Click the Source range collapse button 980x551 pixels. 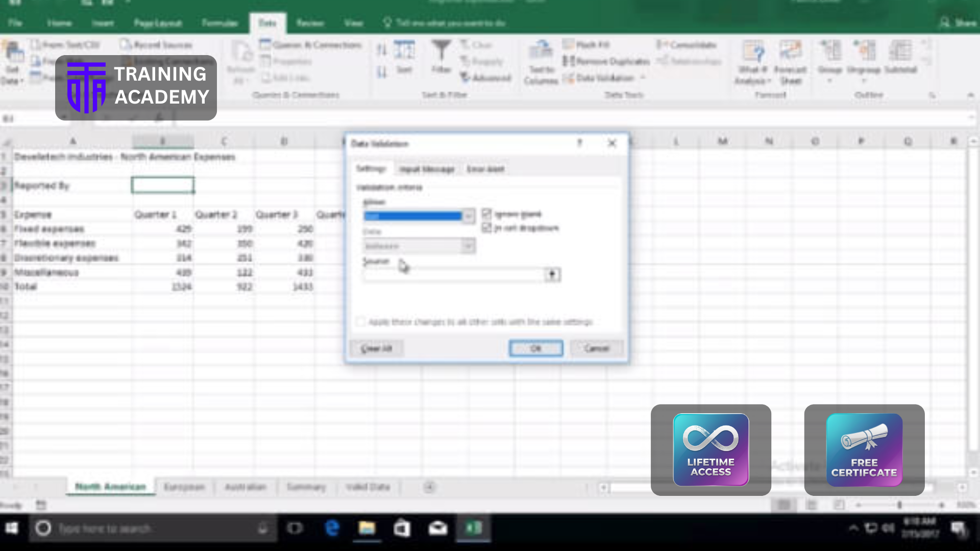tap(552, 274)
